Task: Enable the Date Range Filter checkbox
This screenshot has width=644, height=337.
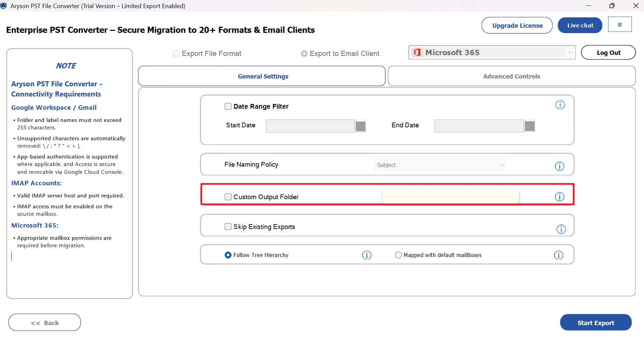Action: click(x=228, y=106)
